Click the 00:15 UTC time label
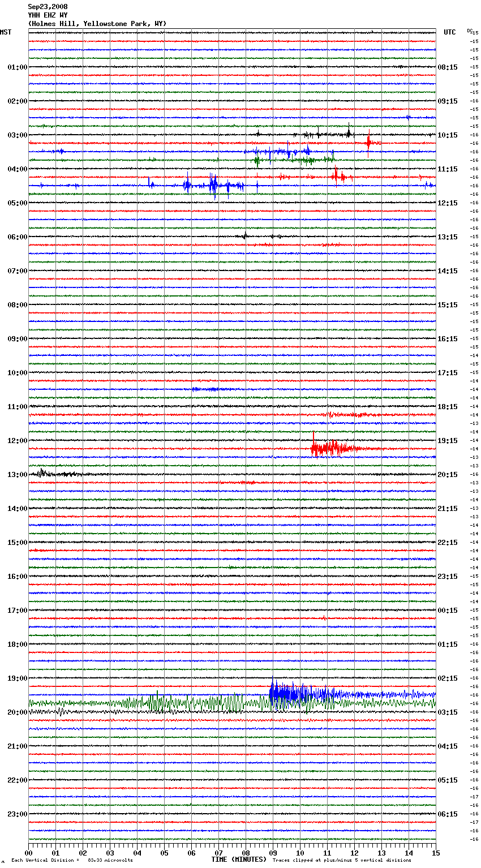The height and width of the screenshot is (868, 481). pyautogui.click(x=448, y=611)
